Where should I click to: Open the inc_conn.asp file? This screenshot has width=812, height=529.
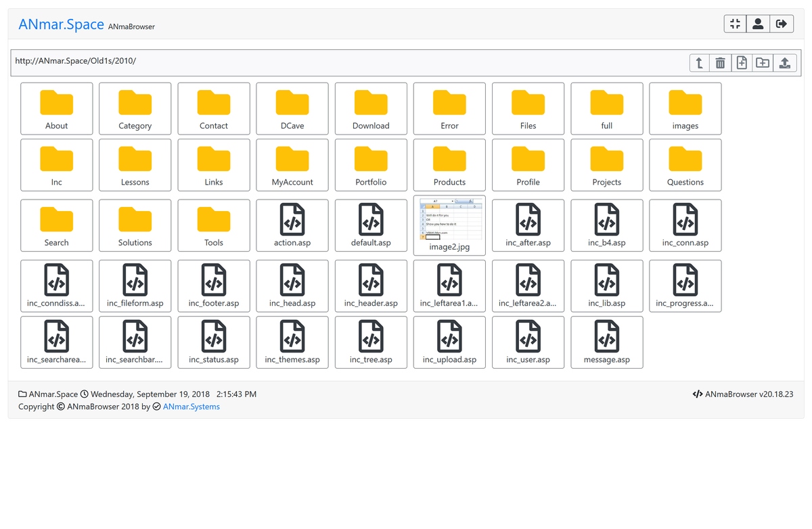coord(685,225)
